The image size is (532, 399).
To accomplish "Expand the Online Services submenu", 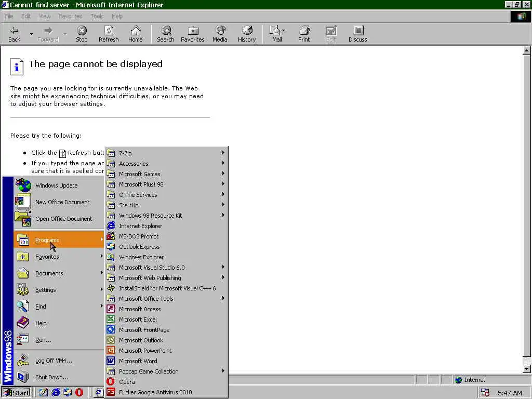I will (166, 195).
